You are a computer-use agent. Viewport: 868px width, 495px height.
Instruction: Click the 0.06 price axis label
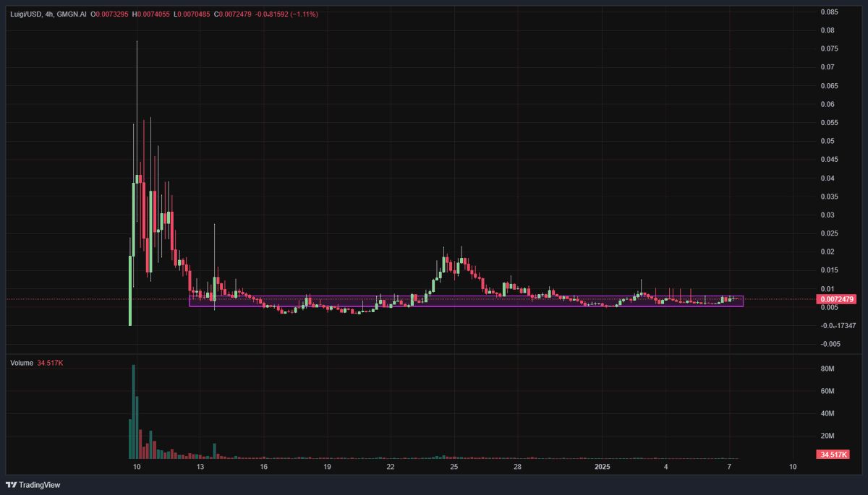click(x=827, y=104)
